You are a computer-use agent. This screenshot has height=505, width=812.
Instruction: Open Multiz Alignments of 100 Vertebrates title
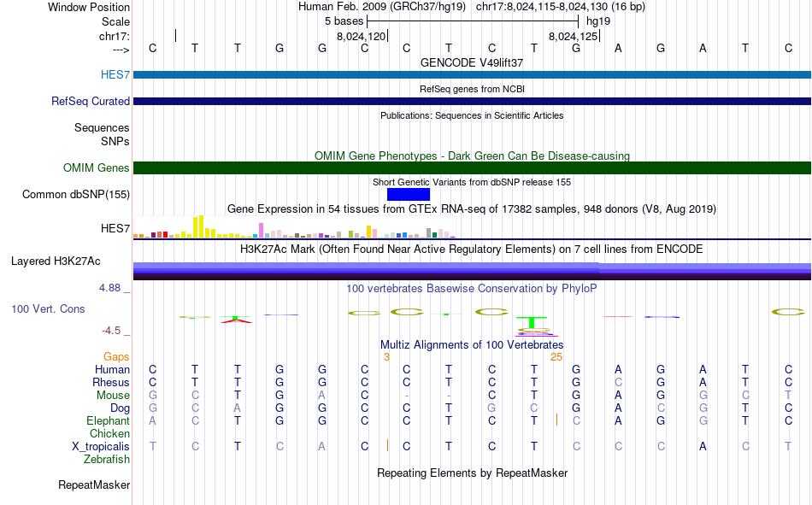pos(472,345)
